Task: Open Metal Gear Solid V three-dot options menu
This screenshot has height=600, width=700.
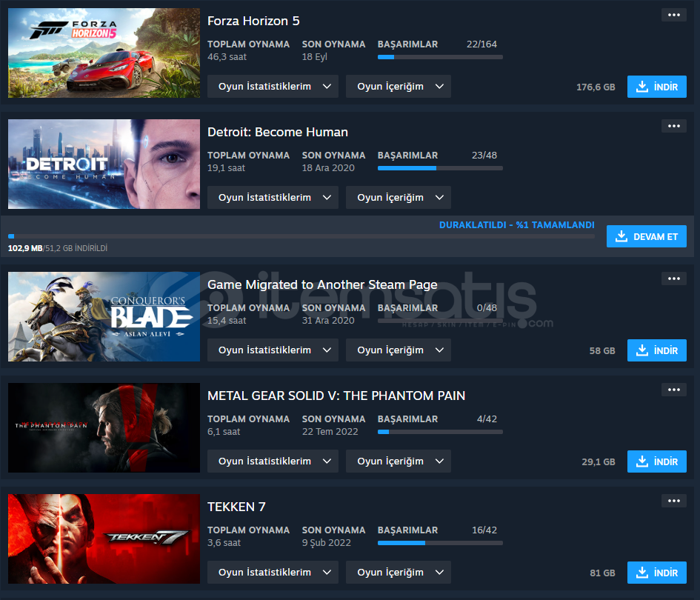Action: click(x=673, y=390)
